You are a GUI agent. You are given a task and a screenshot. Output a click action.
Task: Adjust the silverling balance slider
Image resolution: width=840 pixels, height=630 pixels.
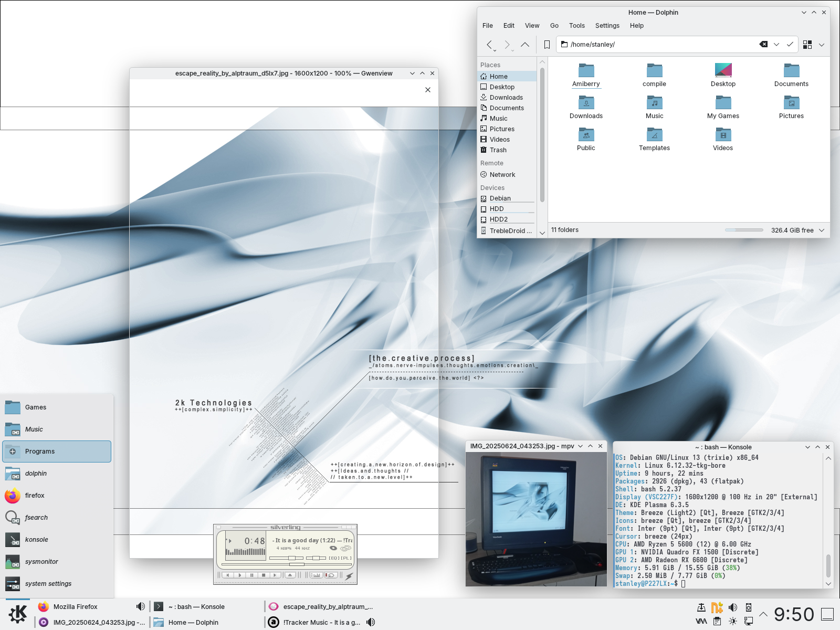(316, 558)
